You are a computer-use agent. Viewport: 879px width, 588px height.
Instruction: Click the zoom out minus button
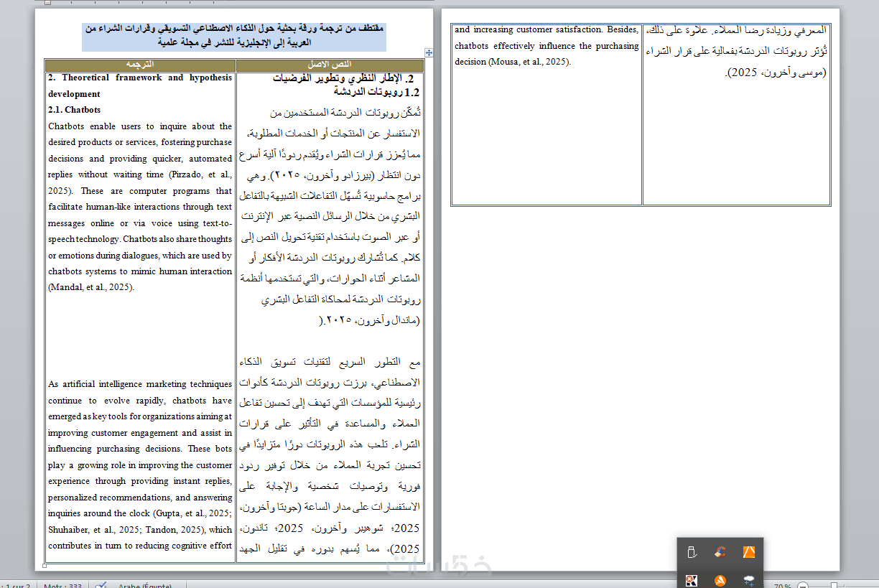point(803,586)
